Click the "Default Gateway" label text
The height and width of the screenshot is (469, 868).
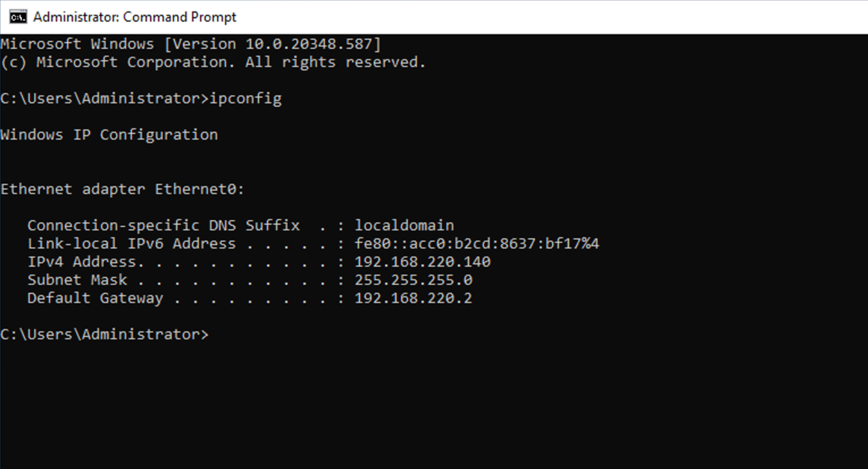coord(95,298)
